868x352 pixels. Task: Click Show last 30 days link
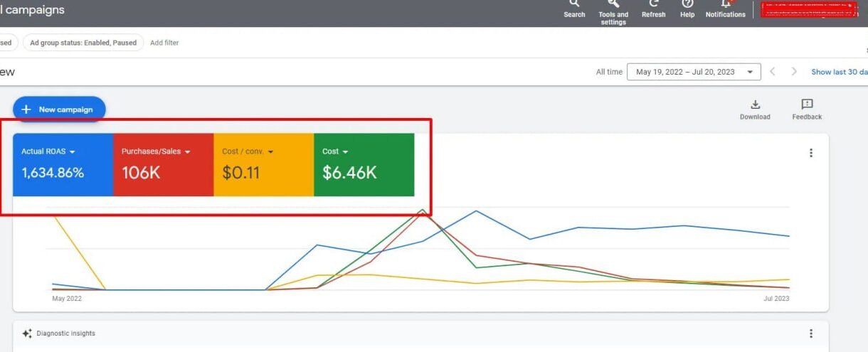pyautogui.click(x=840, y=72)
